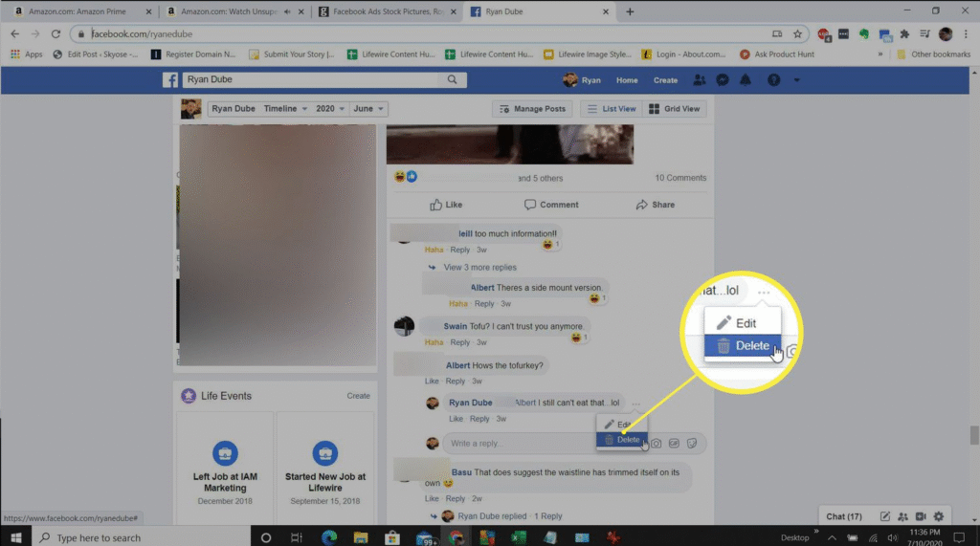Expand the 2020 year dropdown
Image resolution: width=980 pixels, height=546 pixels.
[330, 109]
